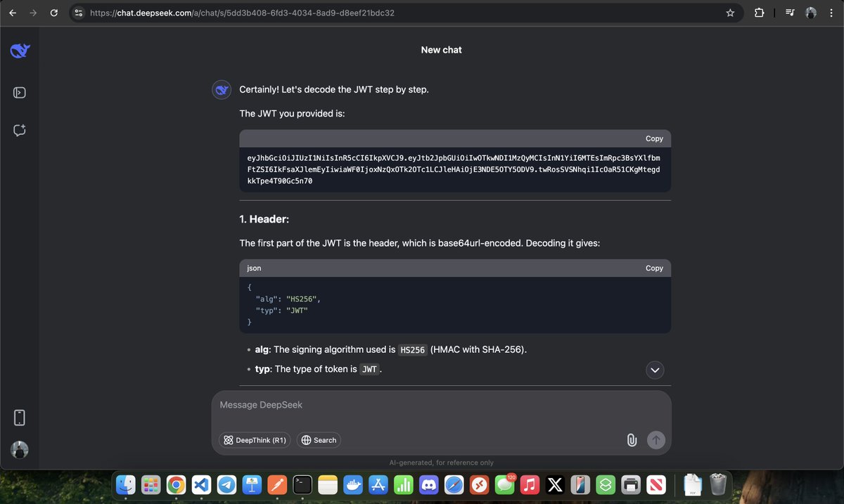Click "AI-generated, for reference only" footer text
Screen dimensions: 844x504
[x=441, y=463]
